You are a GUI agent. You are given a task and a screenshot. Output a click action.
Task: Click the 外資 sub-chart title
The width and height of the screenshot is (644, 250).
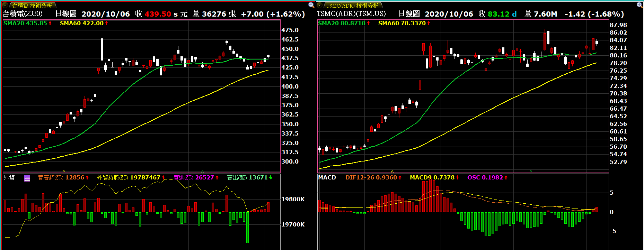tap(9, 178)
